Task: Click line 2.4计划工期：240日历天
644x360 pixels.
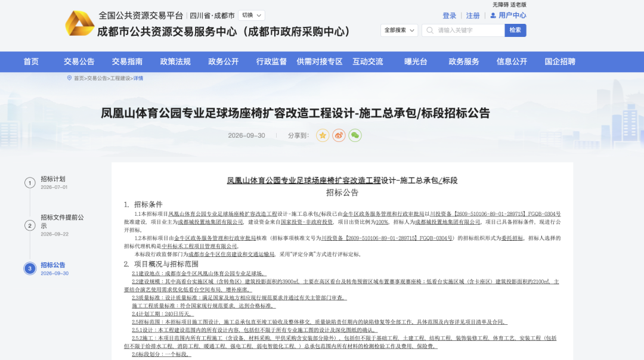Action: [x=163, y=314]
